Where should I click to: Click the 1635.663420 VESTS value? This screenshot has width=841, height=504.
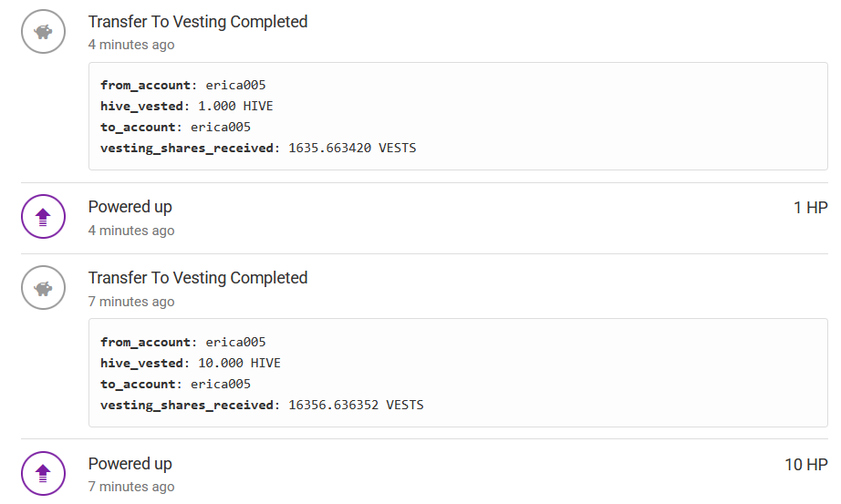point(352,148)
